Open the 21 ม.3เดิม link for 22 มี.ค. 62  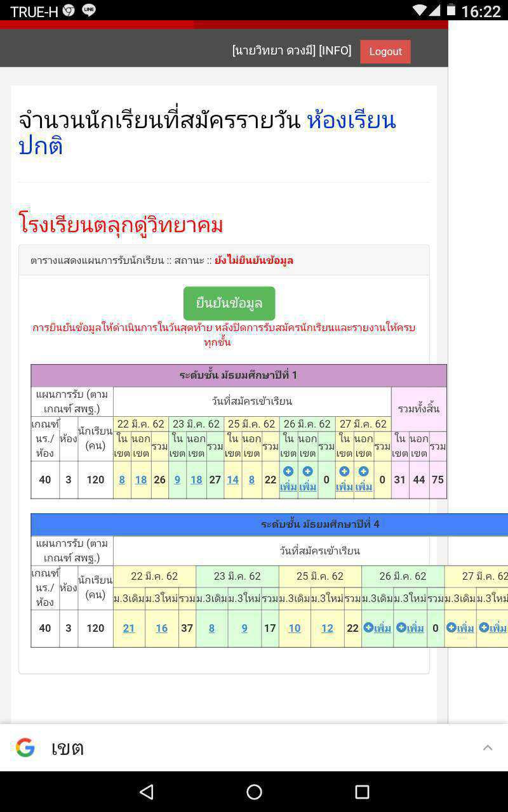[x=129, y=628]
